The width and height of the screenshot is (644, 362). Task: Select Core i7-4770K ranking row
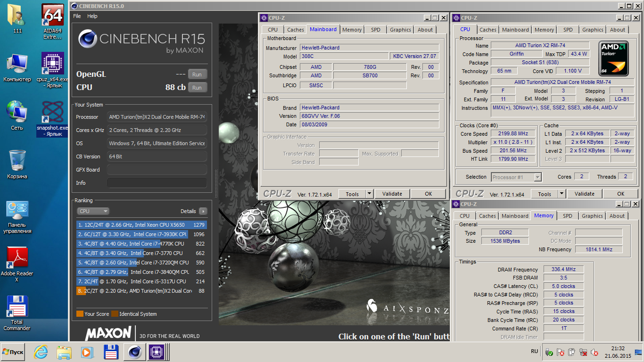[141, 244]
